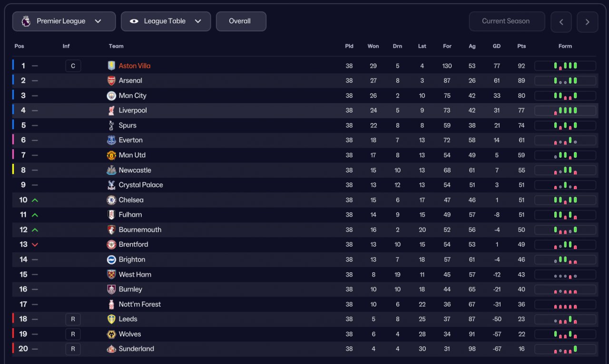Click Sunderland's form indicator bar
Image resolution: width=609 pixels, height=364 pixels.
tap(565, 349)
